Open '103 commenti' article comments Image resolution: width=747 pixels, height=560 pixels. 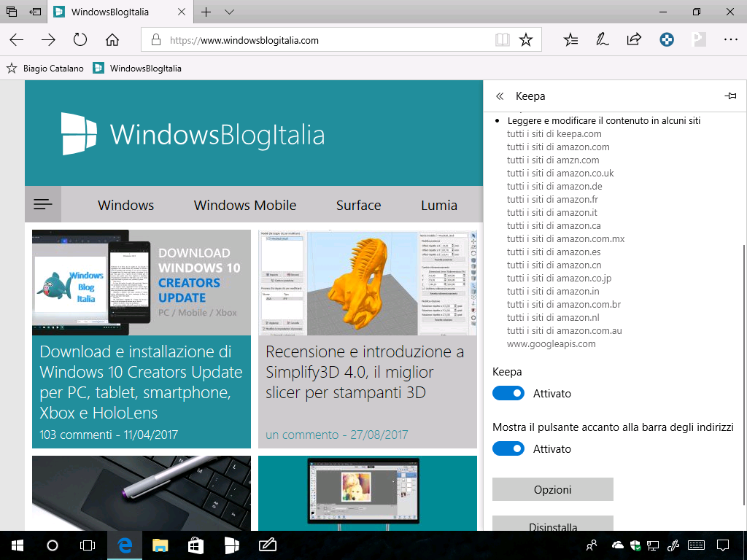[x=75, y=435]
